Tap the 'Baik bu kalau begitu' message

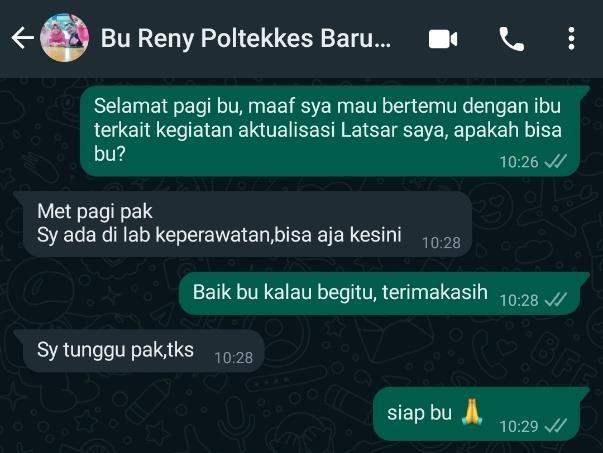click(x=379, y=293)
